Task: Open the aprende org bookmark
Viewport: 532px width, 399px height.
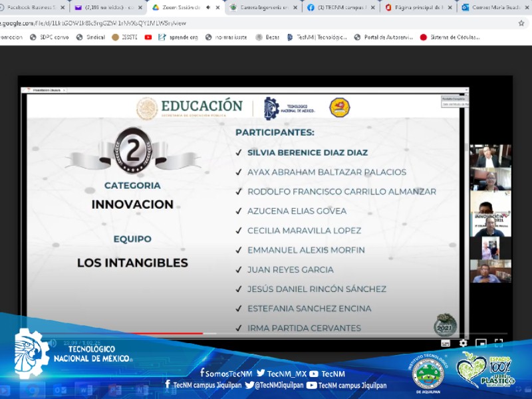Action: pyautogui.click(x=178, y=37)
